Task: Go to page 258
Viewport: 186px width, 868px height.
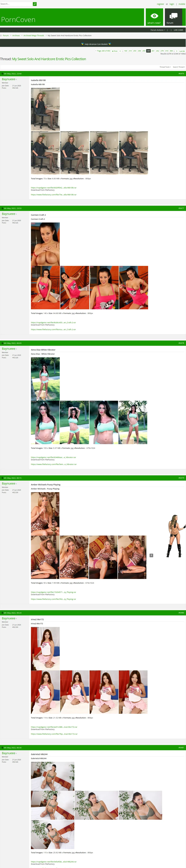Action: tap(139, 51)
